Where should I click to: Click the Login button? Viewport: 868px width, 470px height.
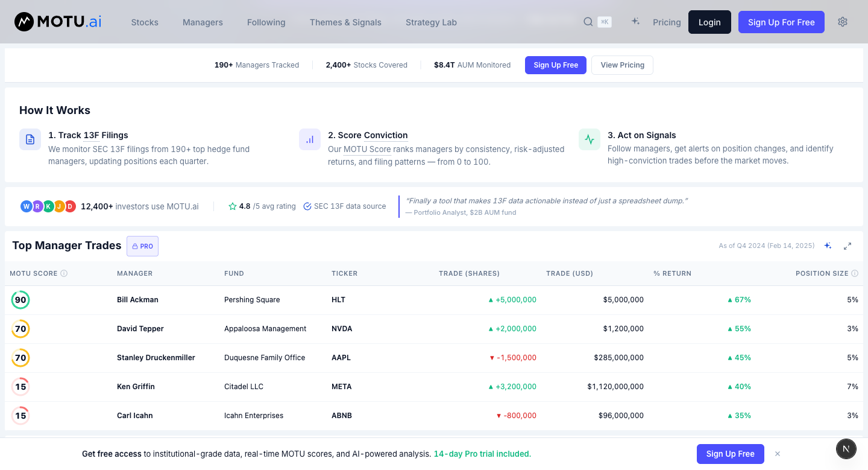(x=709, y=22)
